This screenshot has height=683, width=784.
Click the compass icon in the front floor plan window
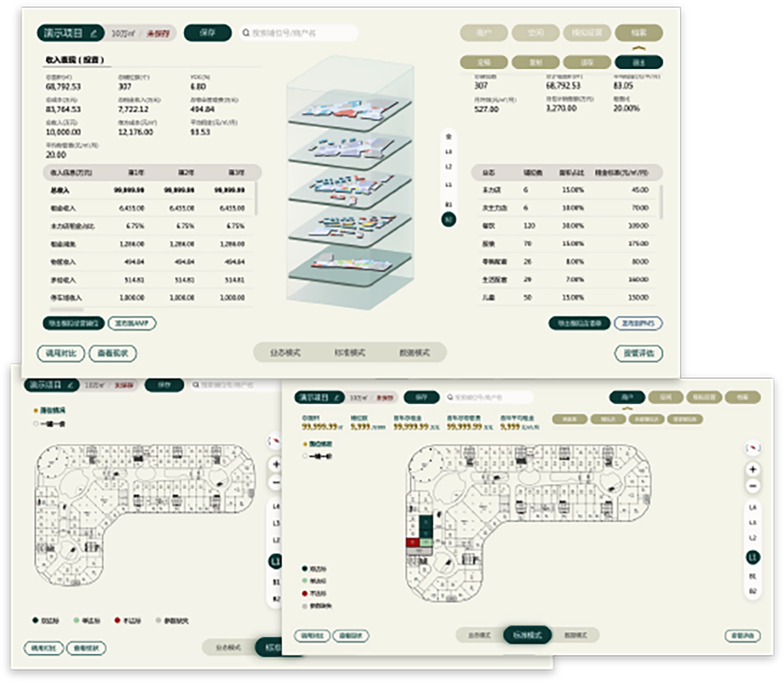coord(753,449)
